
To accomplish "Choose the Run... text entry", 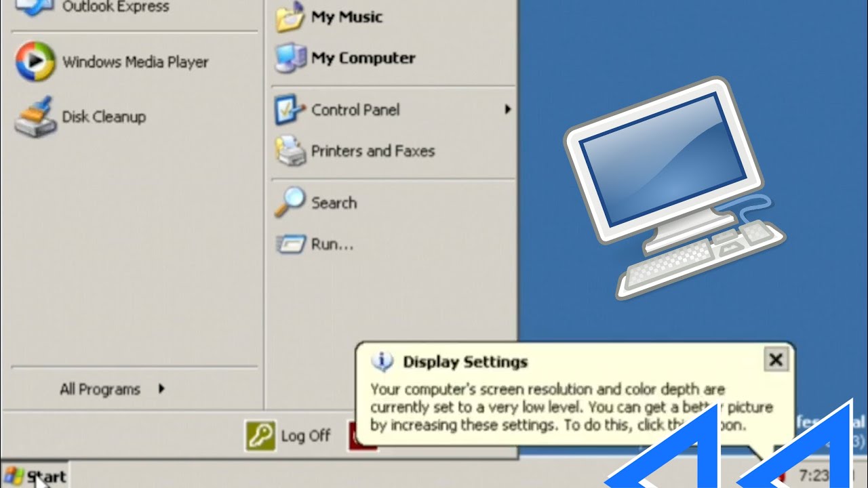I will (x=332, y=245).
